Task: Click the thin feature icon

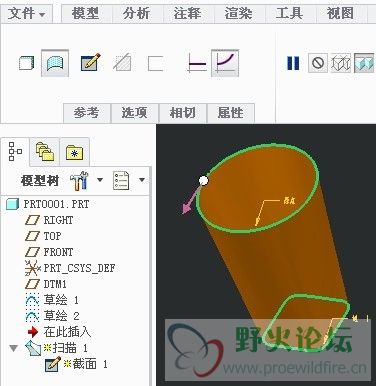Action: (x=155, y=63)
